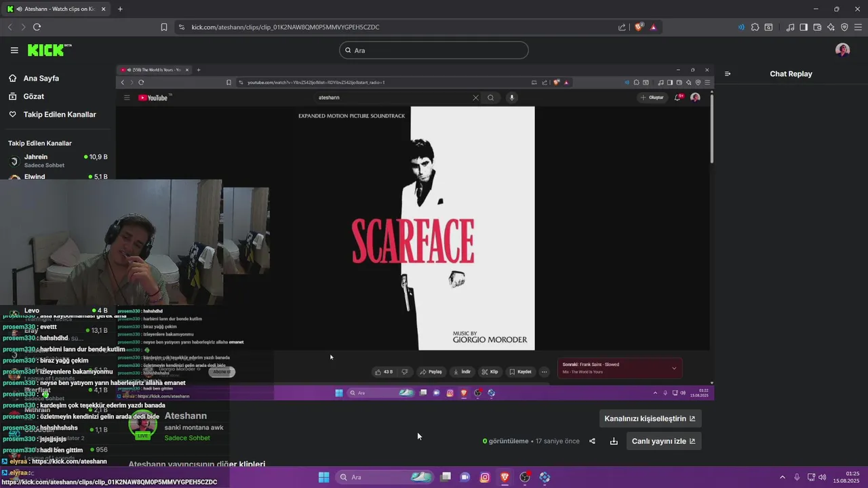
Task: Click the Ateshann streamer name under the clip
Action: click(186, 415)
